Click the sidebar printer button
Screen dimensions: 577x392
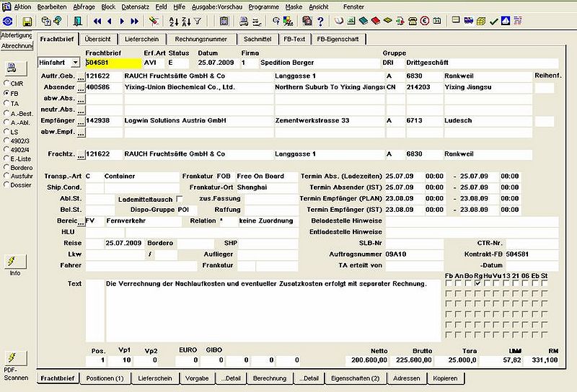pos(15,68)
